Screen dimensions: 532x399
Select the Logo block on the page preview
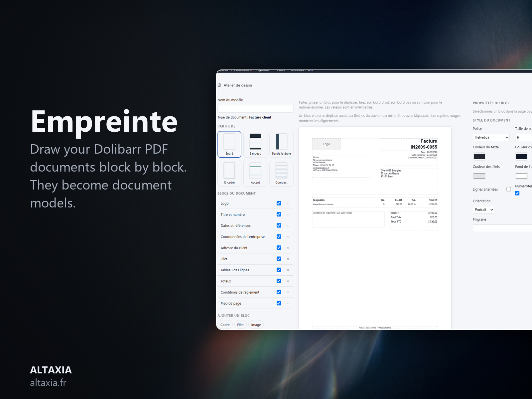(x=327, y=144)
